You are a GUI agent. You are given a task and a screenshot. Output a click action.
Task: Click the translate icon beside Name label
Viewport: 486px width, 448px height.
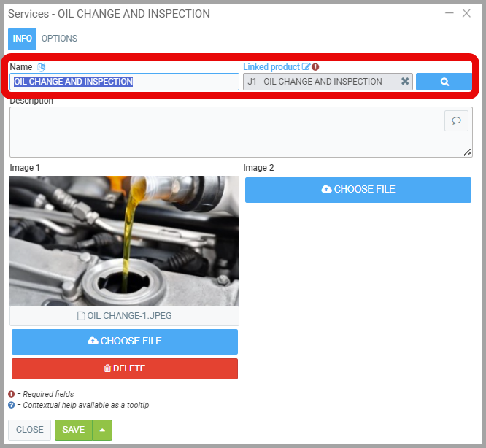42,67
